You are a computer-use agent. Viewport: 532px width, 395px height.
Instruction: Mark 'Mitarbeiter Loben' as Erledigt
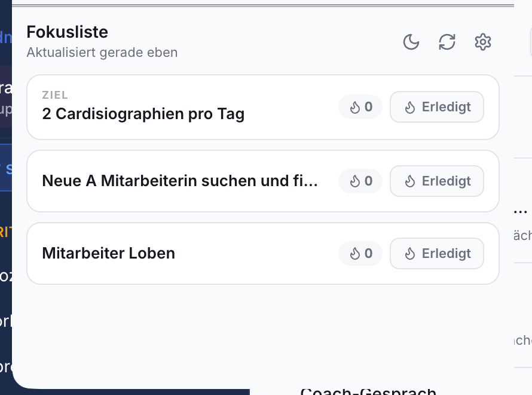point(437,253)
